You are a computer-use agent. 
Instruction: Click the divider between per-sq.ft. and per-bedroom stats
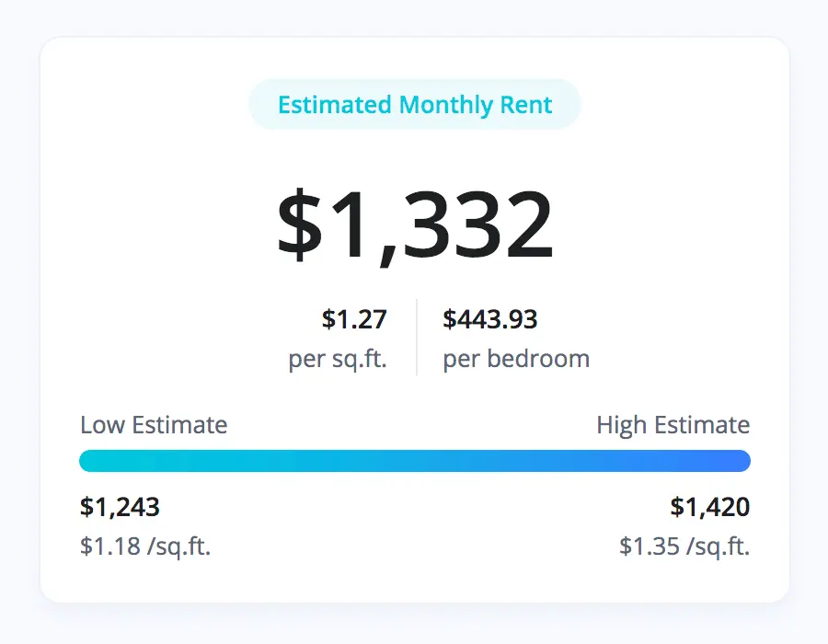tap(419, 336)
